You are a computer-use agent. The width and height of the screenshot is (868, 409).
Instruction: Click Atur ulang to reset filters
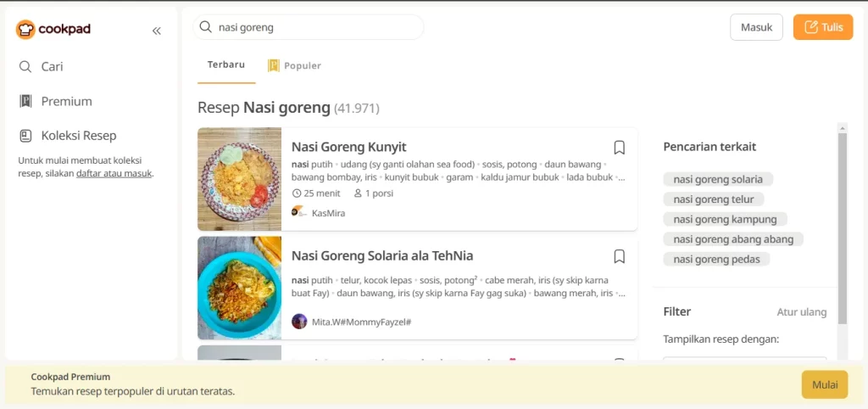click(x=802, y=312)
